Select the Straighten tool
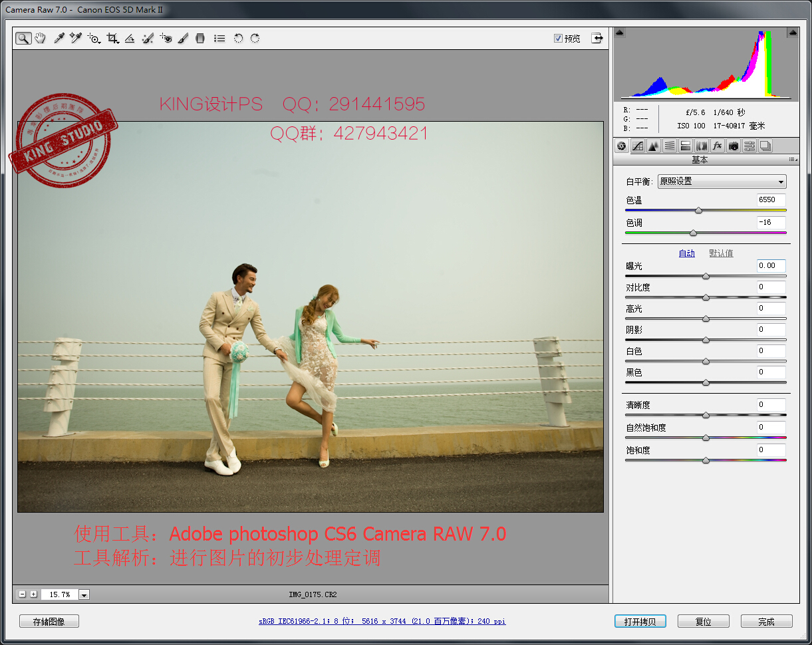The height and width of the screenshot is (645, 812). (130, 39)
